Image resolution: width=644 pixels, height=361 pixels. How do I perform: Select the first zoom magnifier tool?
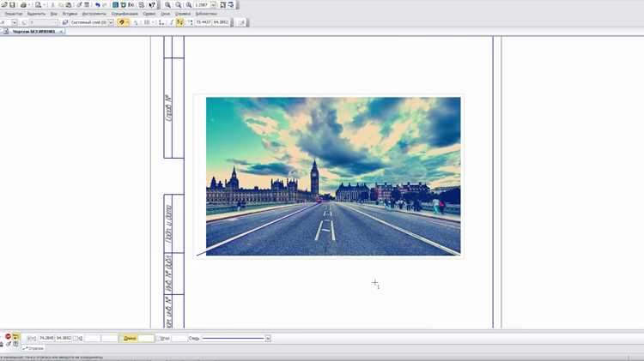point(167,5)
